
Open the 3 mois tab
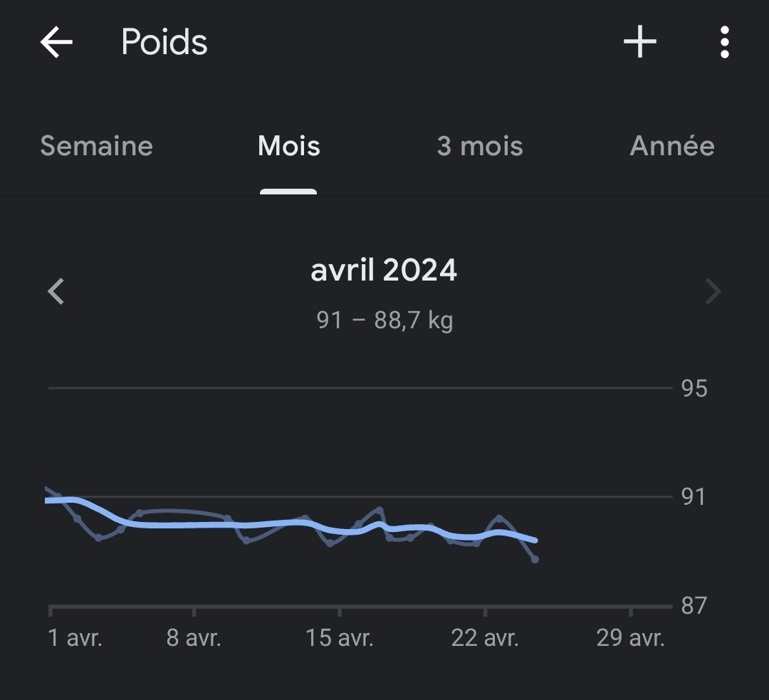pyautogui.click(x=480, y=146)
